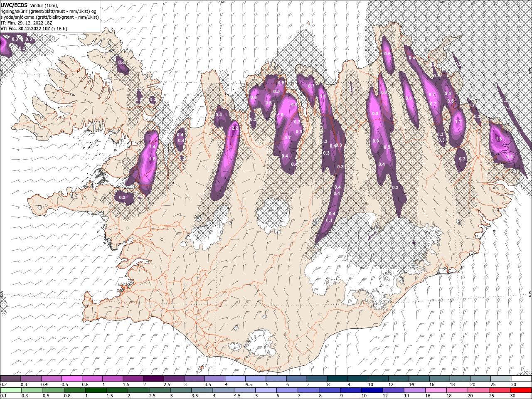
Task: Click the 30 label under lower legend row
Action: [x=514, y=396]
